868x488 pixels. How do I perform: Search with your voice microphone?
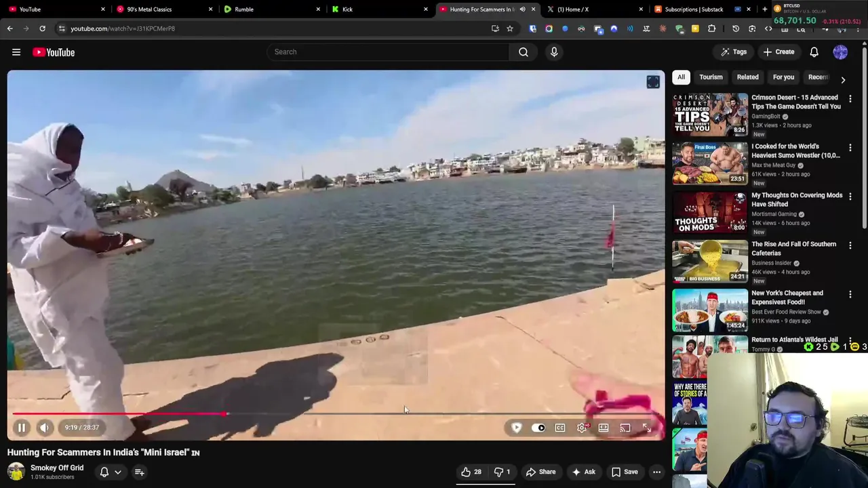point(554,52)
